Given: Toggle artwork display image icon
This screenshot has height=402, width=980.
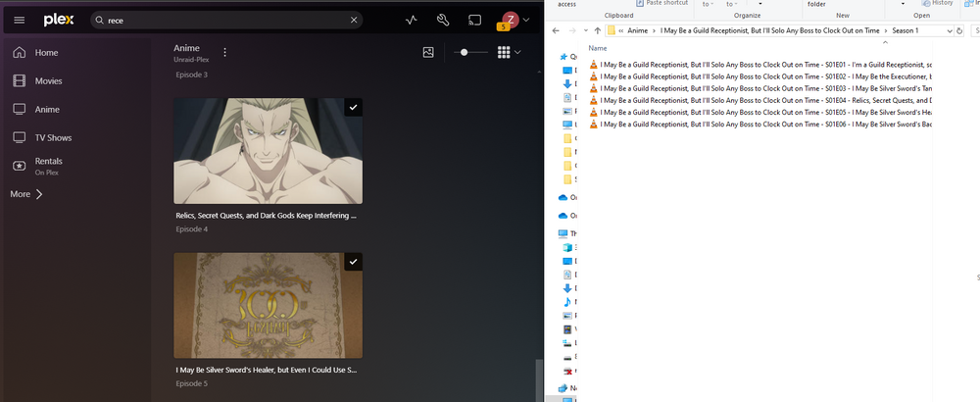Looking at the screenshot, I should (428, 53).
